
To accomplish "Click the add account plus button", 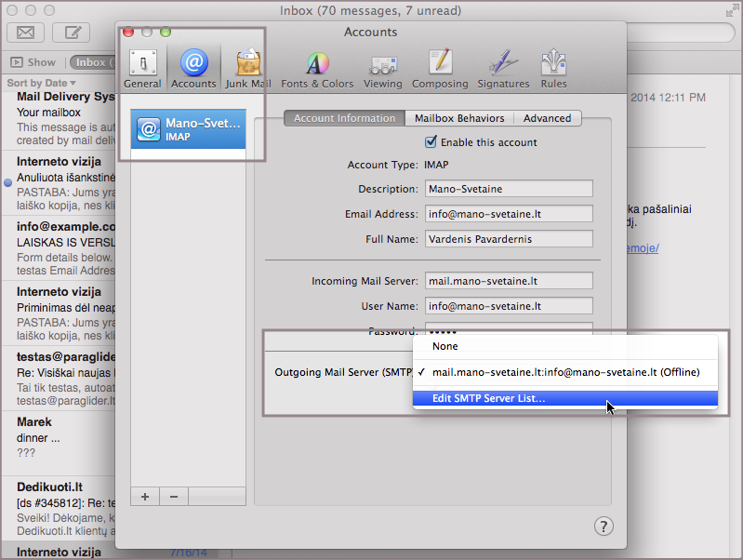I will 145,497.
